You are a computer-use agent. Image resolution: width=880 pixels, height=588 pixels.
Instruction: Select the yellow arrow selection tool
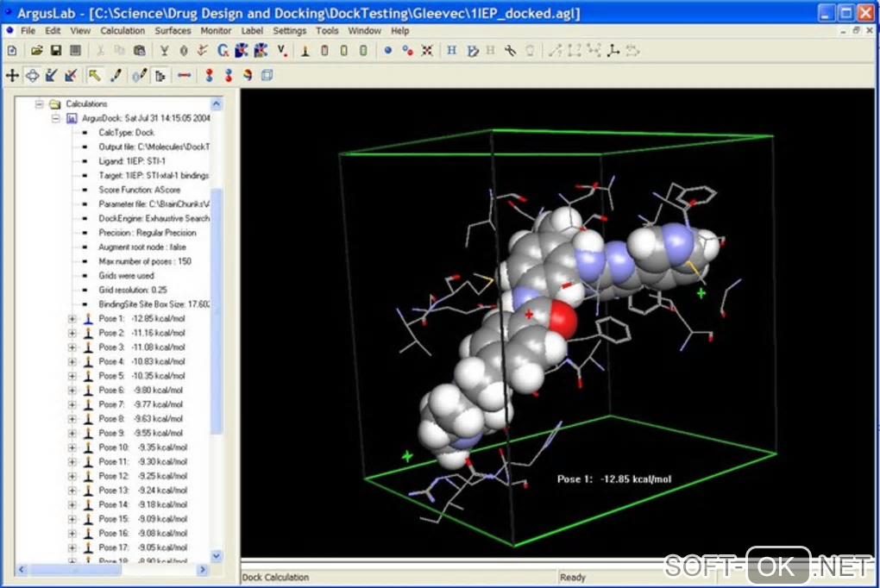[95, 75]
